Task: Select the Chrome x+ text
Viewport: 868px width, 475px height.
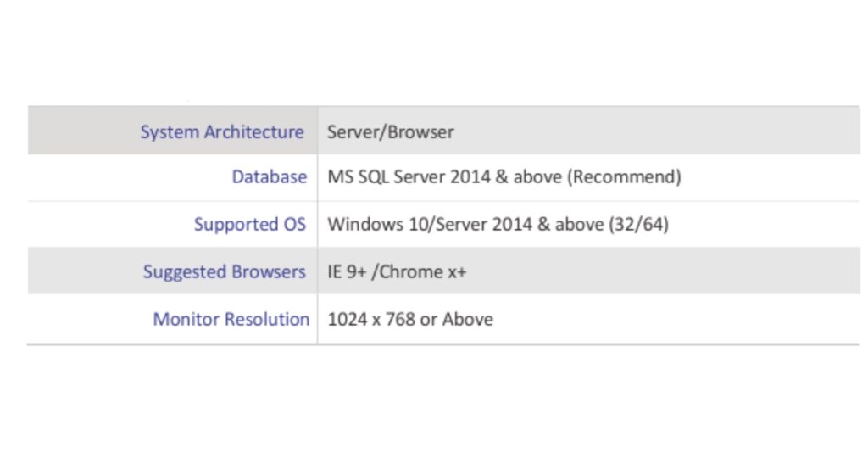Action: coord(421,272)
